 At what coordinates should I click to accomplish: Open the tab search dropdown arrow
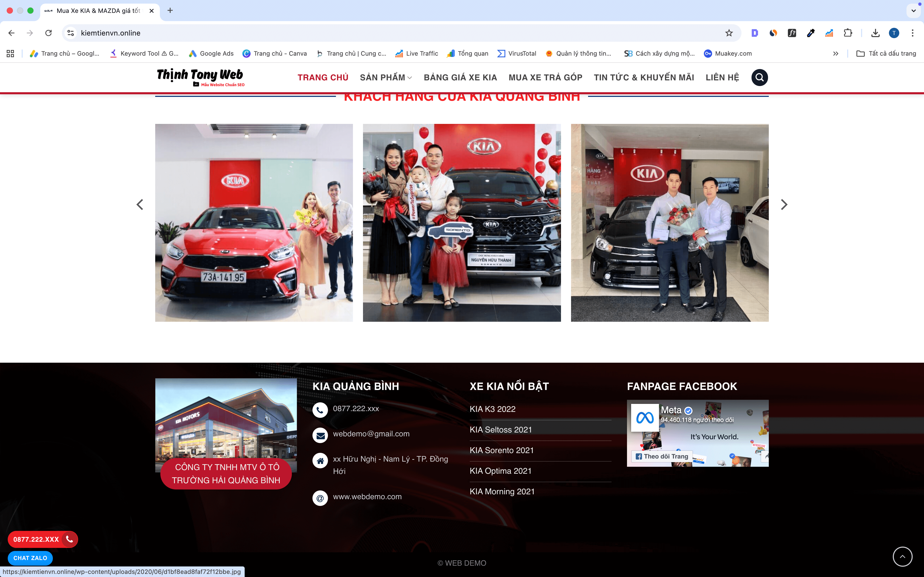pos(913,11)
